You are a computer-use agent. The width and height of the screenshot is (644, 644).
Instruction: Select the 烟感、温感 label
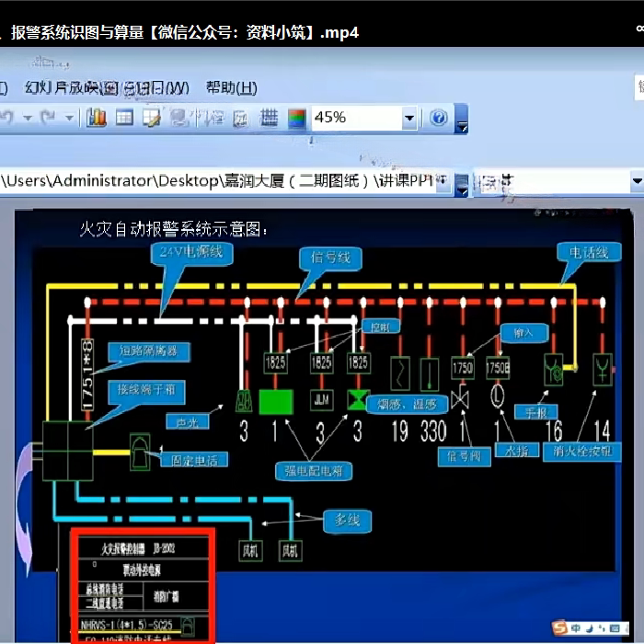[407, 405]
